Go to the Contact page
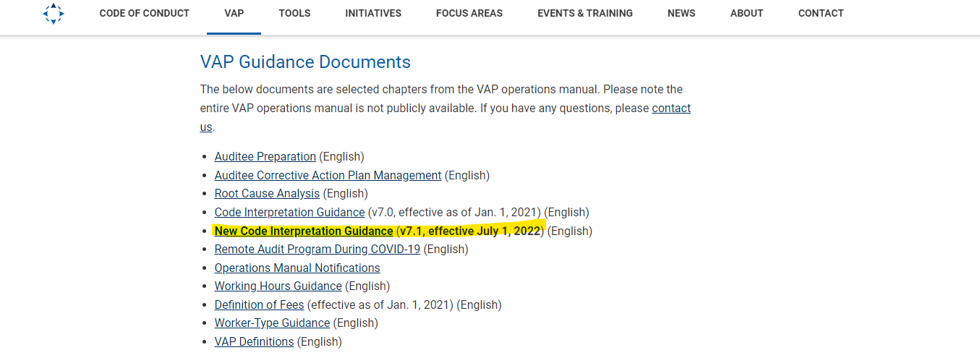The image size is (980, 358). pos(821,13)
